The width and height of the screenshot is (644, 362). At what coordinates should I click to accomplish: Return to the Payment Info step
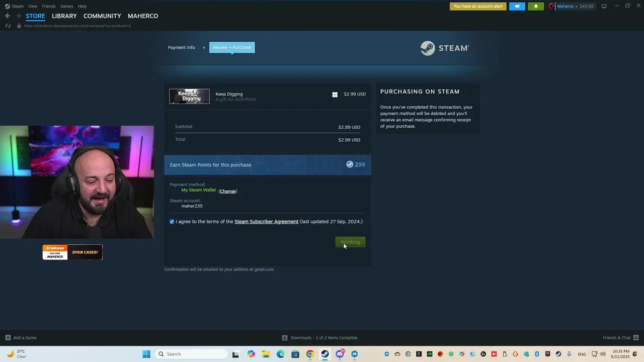pyautogui.click(x=181, y=47)
